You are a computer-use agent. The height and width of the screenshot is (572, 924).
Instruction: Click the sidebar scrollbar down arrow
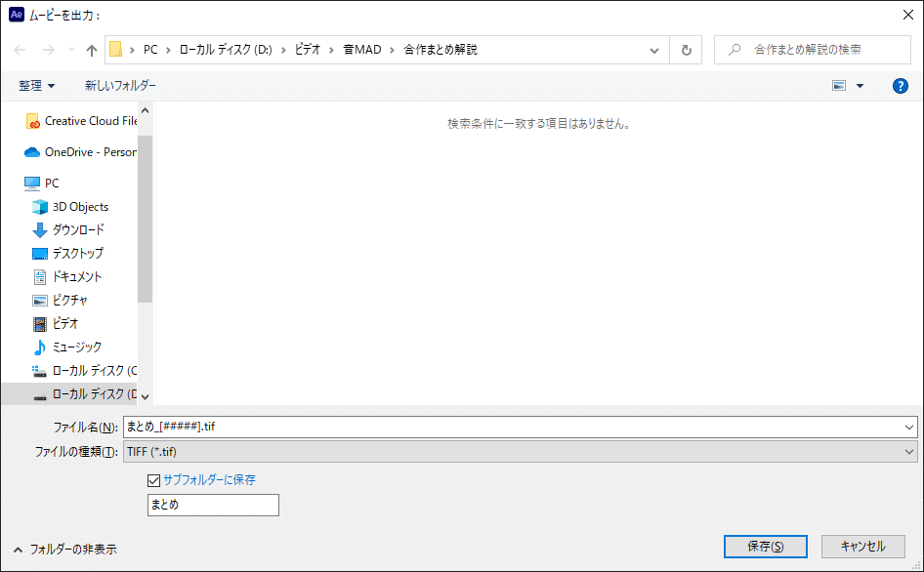point(145,397)
